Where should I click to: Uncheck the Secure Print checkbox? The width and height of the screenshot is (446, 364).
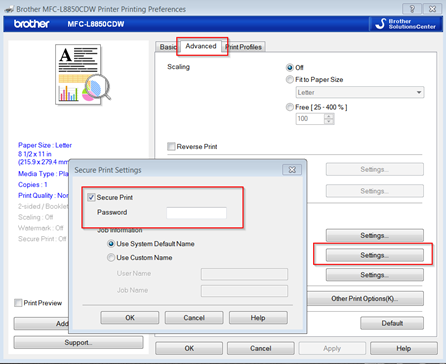91,197
